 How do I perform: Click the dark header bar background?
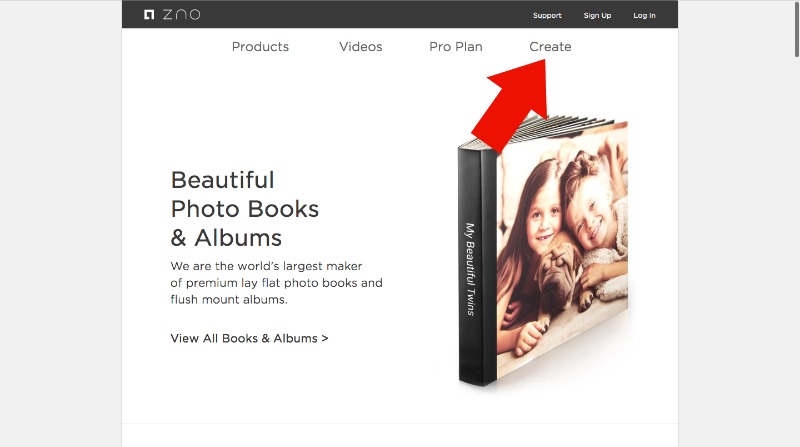pos(357,14)
